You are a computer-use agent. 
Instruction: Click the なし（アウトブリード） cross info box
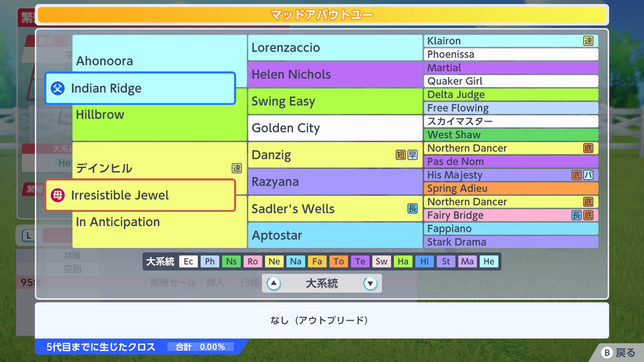322,320
